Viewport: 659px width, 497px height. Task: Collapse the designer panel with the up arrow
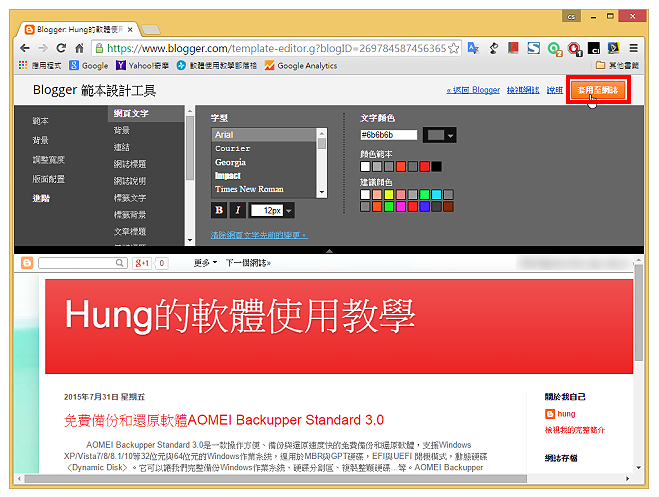pos(330,251)
